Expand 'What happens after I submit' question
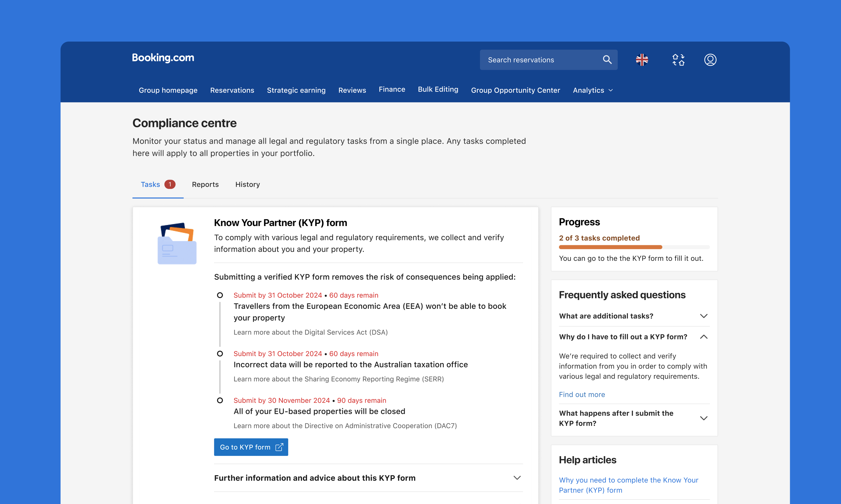The height and width of the screenshot is (504, 841). pos(703,418)
